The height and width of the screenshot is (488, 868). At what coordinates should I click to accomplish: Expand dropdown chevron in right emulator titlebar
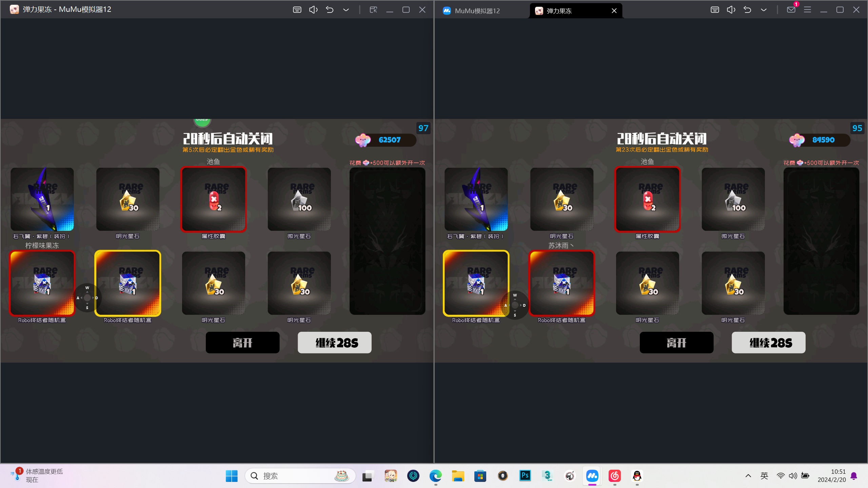click(x=764, y=9)
